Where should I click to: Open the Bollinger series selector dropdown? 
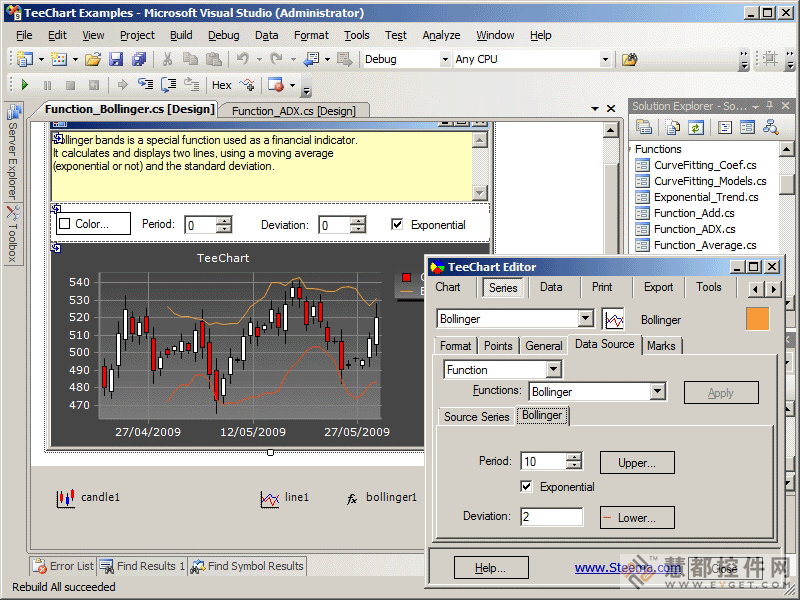click(586, 319)
